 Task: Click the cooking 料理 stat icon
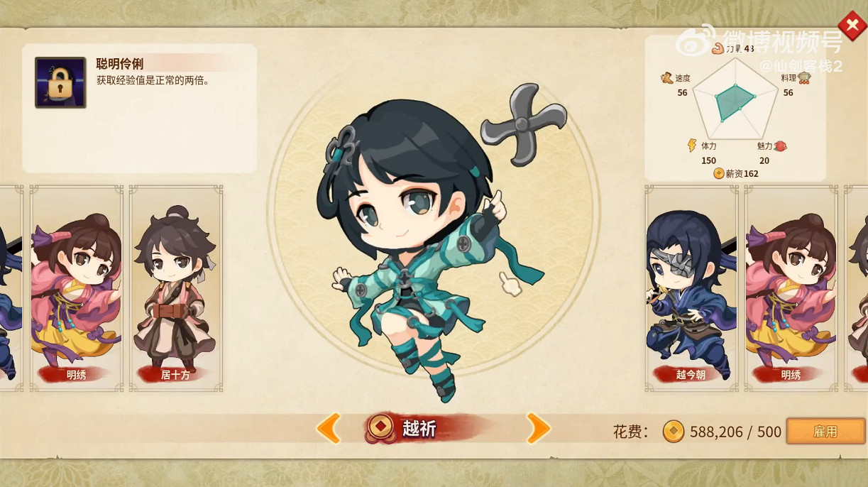(804, 78)
